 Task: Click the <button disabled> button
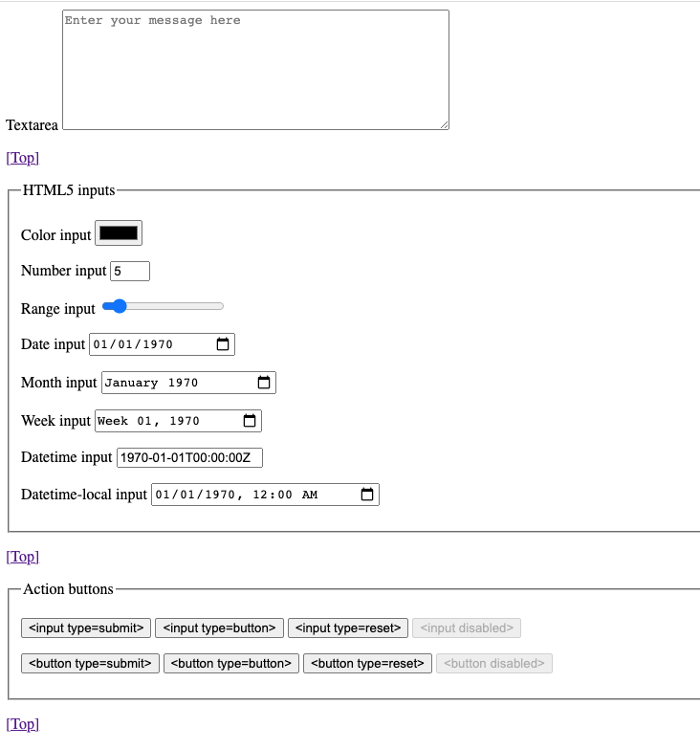(494, 664)
